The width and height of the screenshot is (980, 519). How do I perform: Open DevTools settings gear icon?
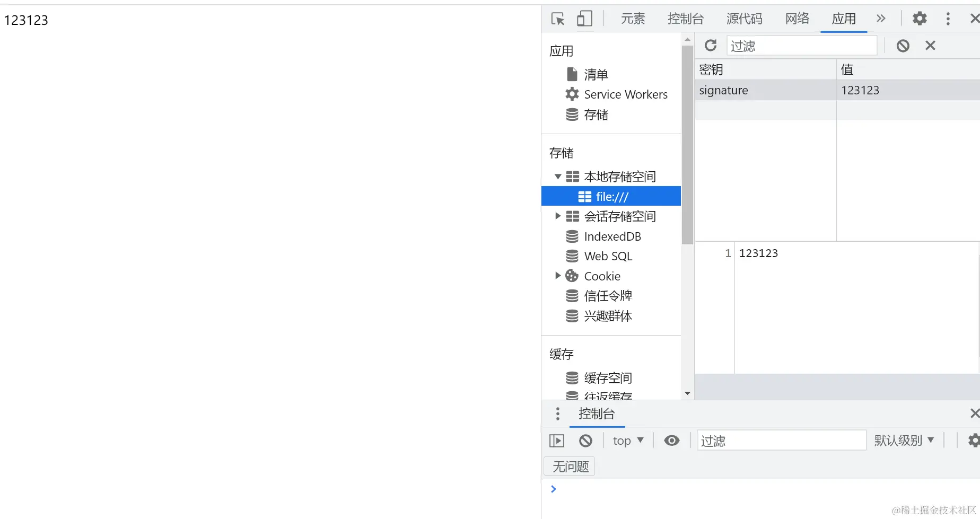920,19
